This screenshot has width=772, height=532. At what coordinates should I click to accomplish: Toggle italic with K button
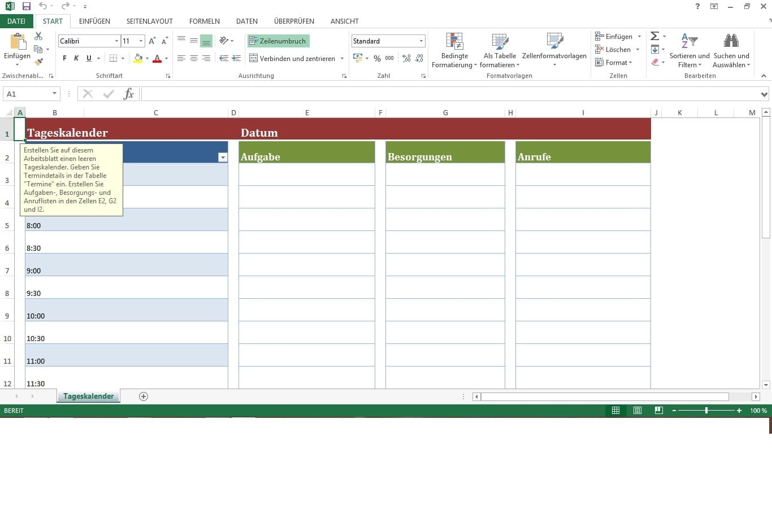pyautogui.click(x=76, y=58)
